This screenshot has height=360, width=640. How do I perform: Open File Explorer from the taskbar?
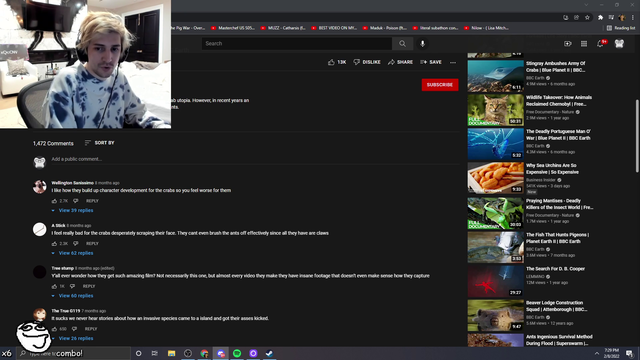(x=171, y=353)
